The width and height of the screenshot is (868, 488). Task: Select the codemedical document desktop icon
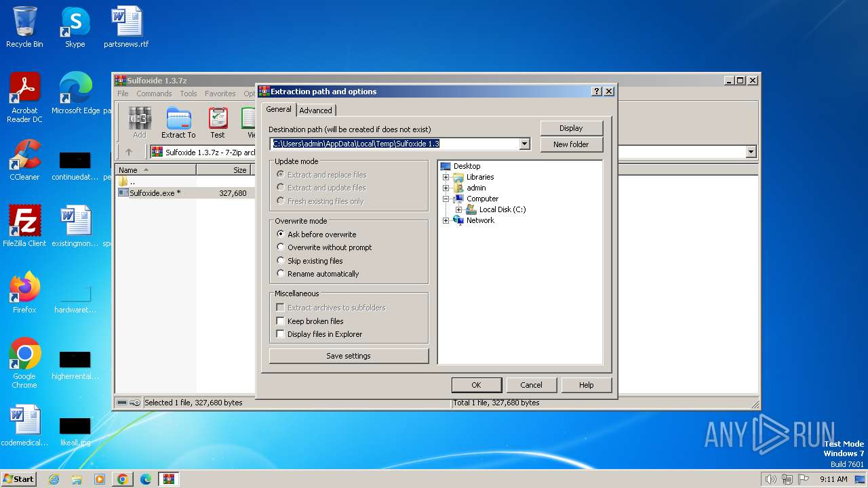[x=24, y=426]
